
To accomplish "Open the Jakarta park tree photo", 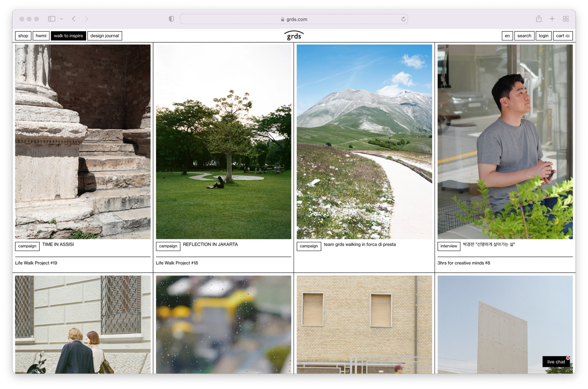I will point(224,142).
